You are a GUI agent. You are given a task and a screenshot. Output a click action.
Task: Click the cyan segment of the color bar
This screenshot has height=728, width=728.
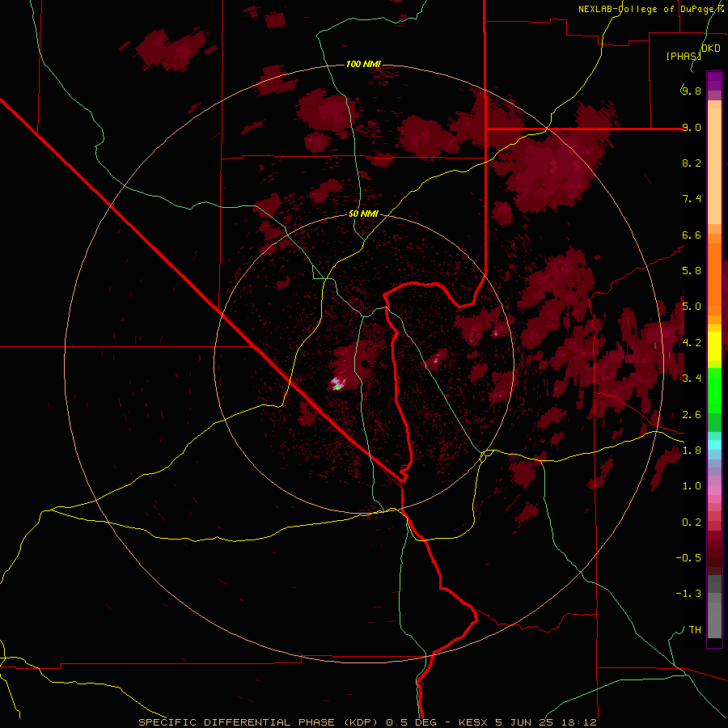pyautogui.click(x=714, y=445)
